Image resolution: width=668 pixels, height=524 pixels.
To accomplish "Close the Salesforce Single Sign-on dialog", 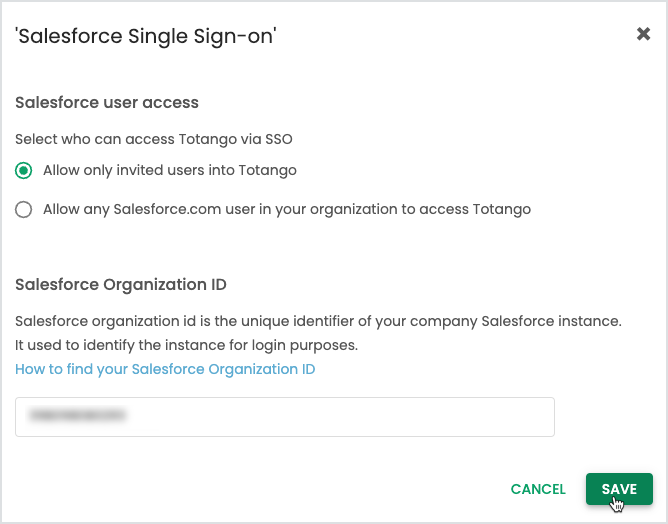I will [x=643, y=34].
